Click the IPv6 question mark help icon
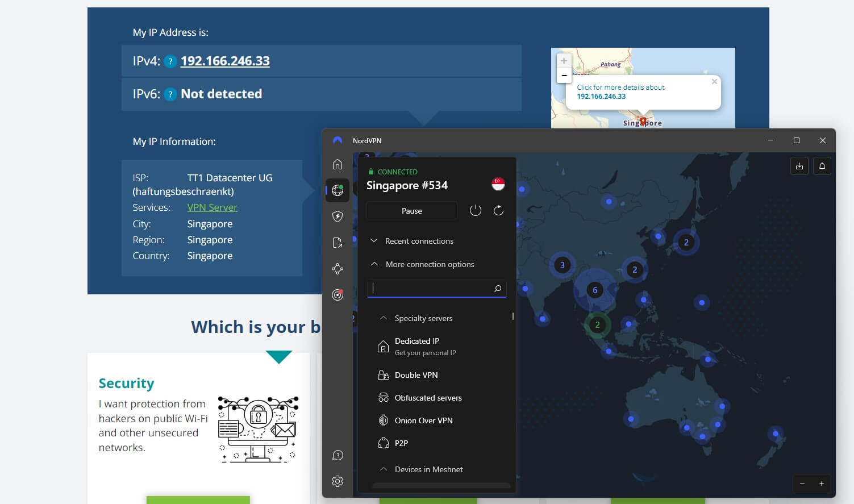 (x=170, y=94)
